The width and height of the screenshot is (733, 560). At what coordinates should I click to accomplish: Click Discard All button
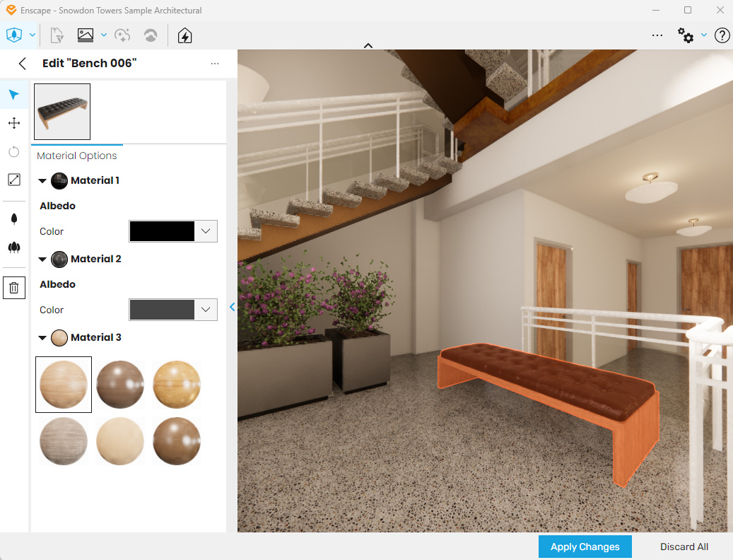pyautogui.click(x=684, y=547)
